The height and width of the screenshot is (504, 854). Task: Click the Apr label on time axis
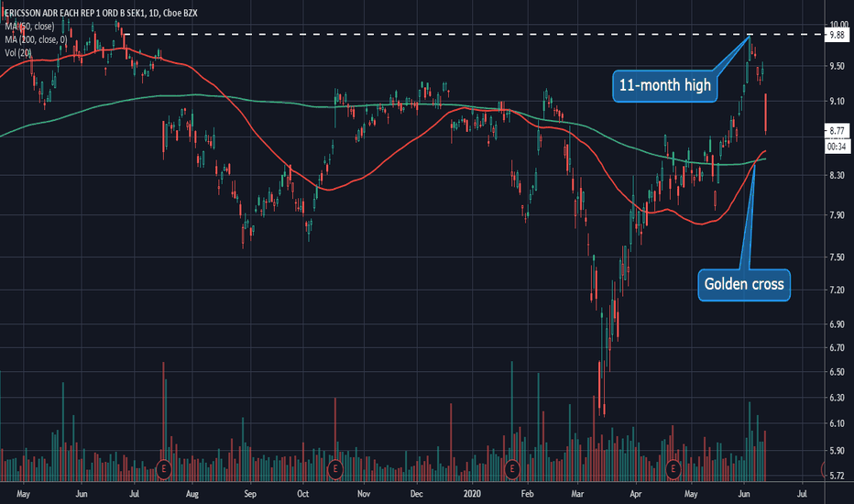pos(635,494)
